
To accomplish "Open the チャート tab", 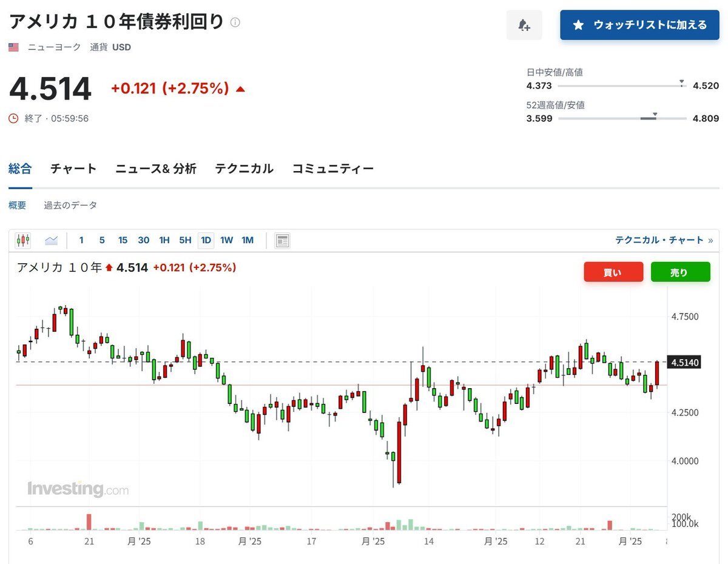I will pyautogui.click(x=73, y=169).
